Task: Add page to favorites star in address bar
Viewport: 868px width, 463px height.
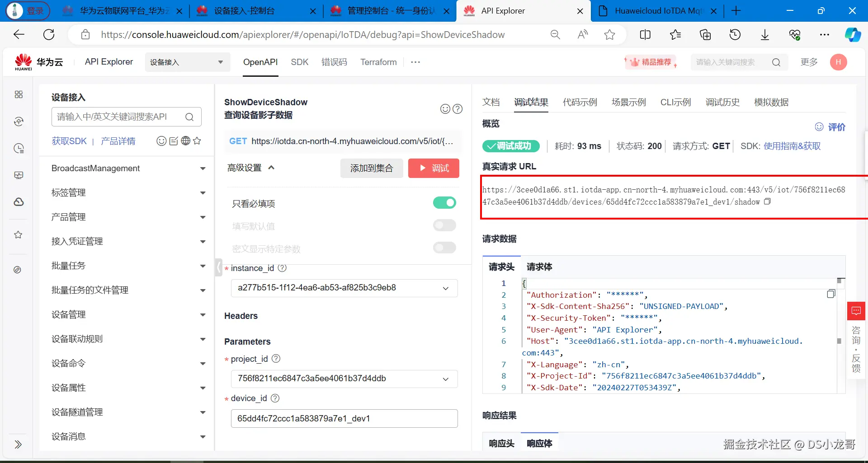Action: coord(609,35)
